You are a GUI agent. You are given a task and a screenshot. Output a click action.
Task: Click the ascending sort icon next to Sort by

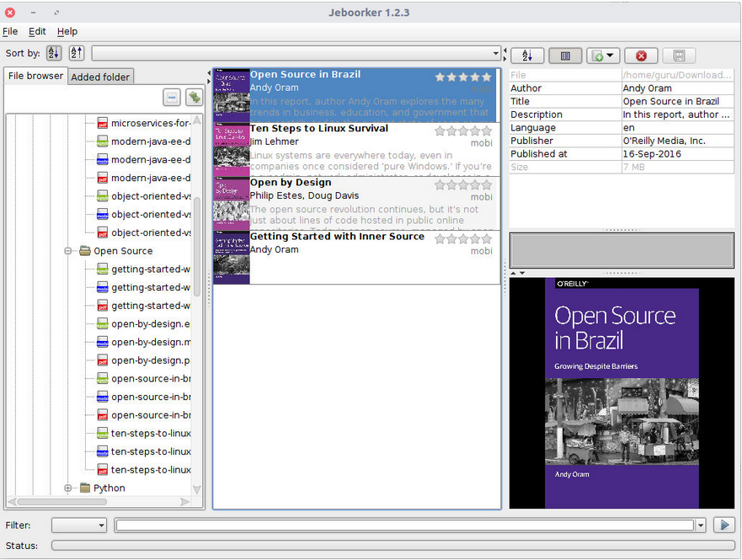click(x=54, y=53)
